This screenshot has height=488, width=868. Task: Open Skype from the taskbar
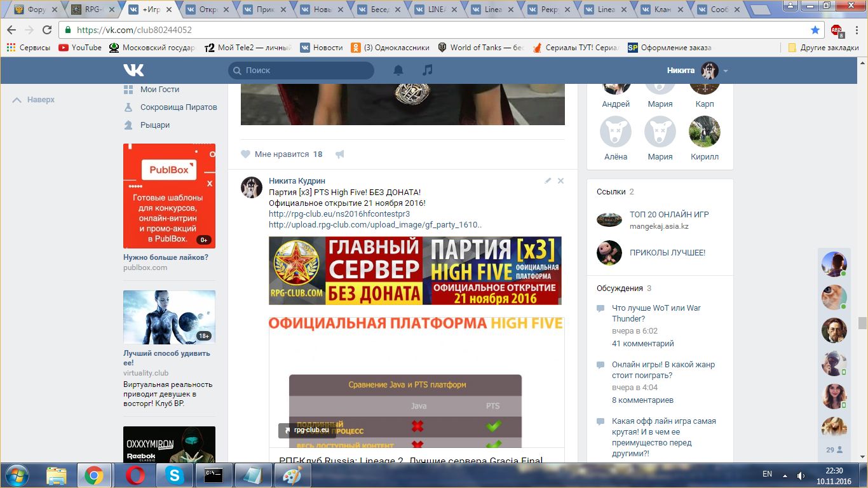173,475
